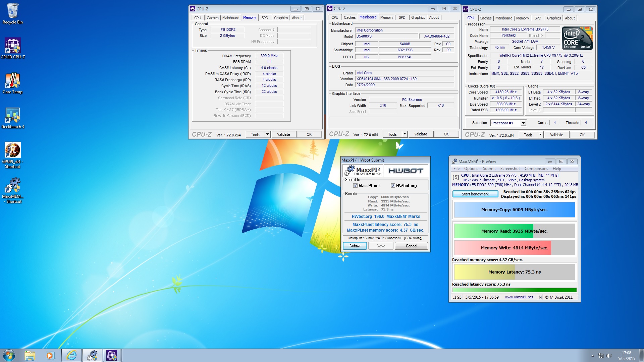Open Geekbench 3 desktop shortcut
Image resolution: width=644 pixels, height=362 pixels.
[13, 118]
